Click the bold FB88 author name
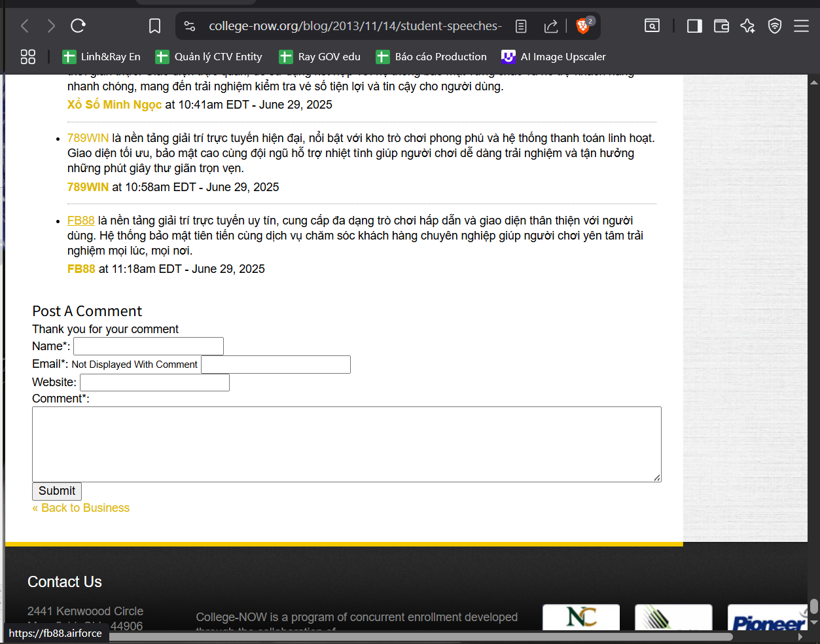This screenshot has width=820, height=644. tap(81, 269)
